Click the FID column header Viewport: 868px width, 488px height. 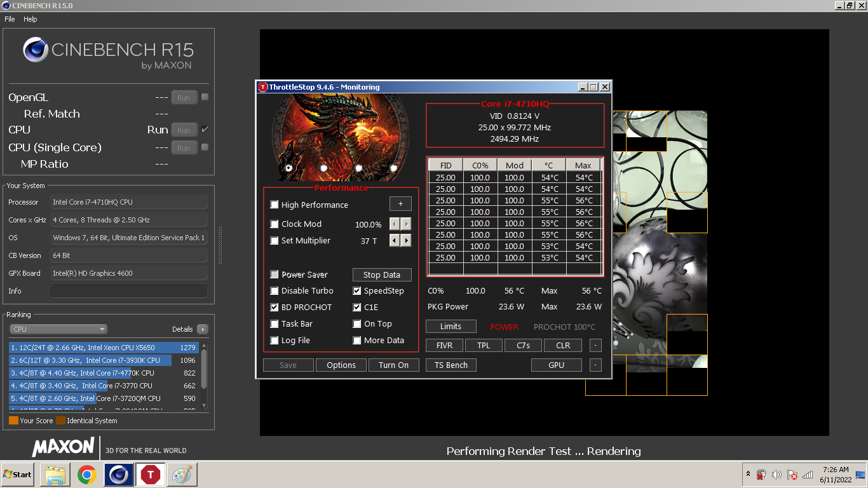click(445, 165)
